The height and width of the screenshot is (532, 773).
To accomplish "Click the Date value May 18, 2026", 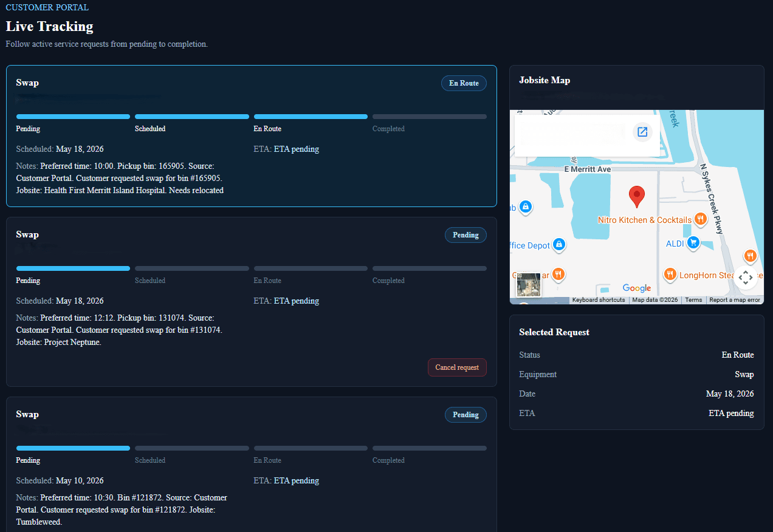I will (730, 394).
